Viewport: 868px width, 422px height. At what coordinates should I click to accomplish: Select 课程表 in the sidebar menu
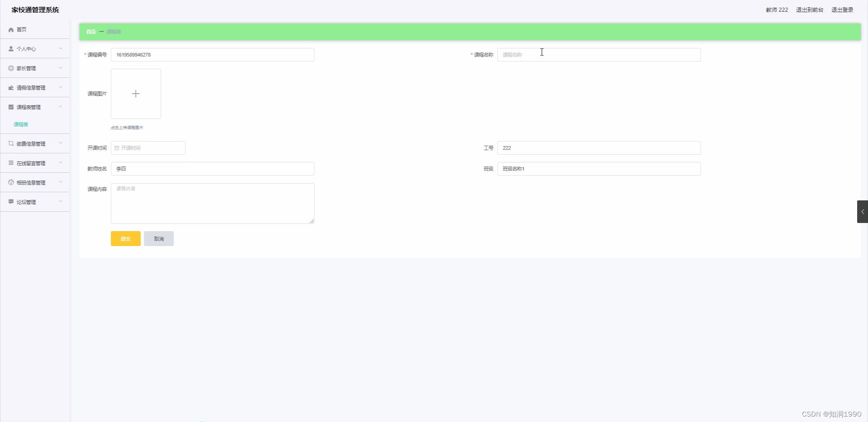click(x=20, y=124)
